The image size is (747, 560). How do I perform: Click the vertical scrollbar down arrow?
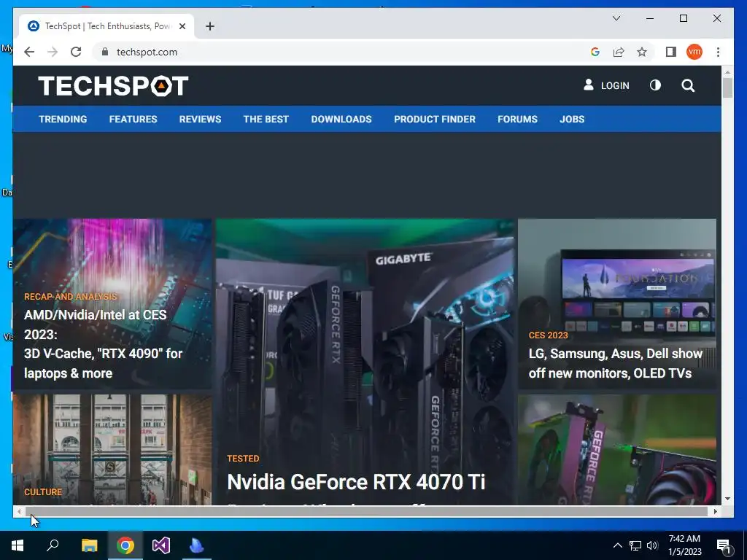point(727,499)
